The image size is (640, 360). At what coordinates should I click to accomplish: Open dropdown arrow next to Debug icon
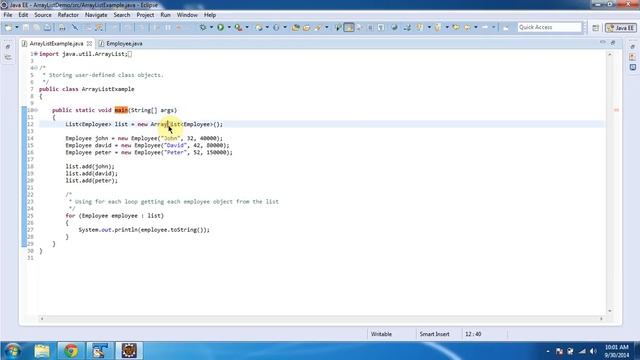click(x=211, y=27)
